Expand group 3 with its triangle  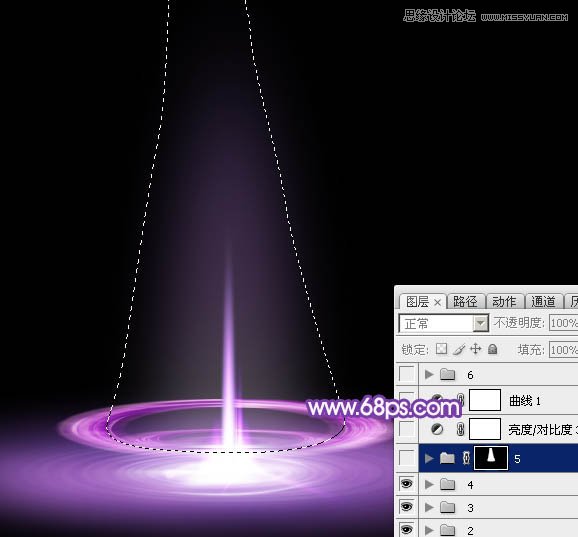[x=429, y=508]
